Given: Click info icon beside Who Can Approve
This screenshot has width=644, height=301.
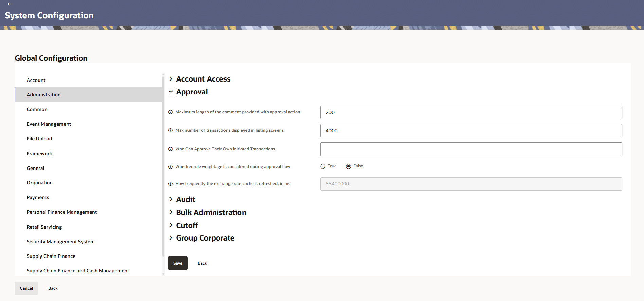Looking at the screenshot, I should pos(171,149).
